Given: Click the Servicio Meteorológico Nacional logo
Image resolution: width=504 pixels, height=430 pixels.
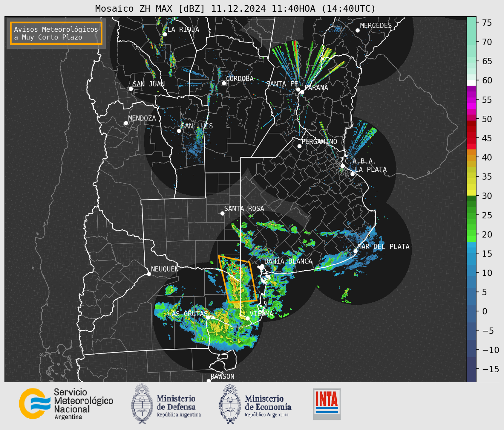Looking at the screenshot, I should point(66,404).
